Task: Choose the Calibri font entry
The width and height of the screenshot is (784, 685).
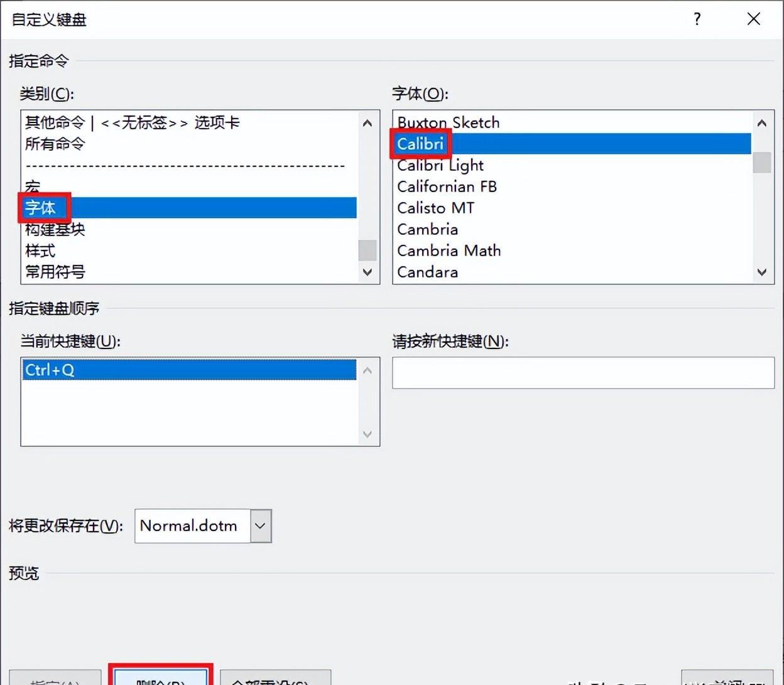Action: tap(572, 144)
